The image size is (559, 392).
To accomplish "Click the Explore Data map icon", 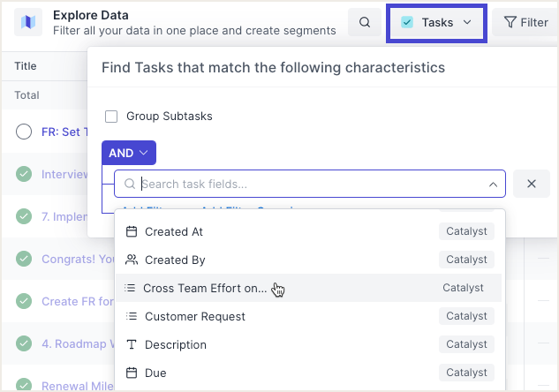I will click(x=28, y=22).
